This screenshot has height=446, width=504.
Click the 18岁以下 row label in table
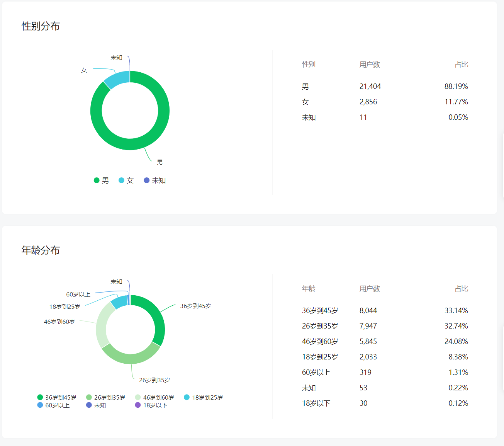[x=316, y=403]
